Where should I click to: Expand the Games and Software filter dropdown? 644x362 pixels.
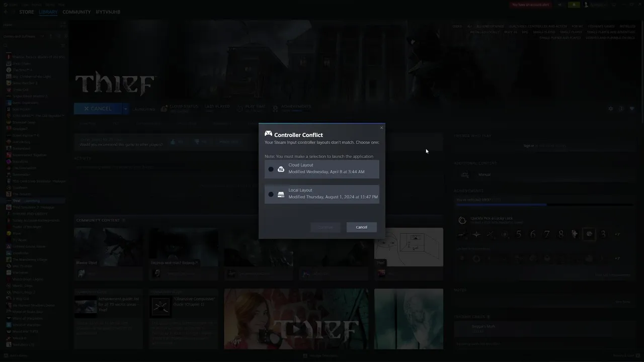pos(43,36)
